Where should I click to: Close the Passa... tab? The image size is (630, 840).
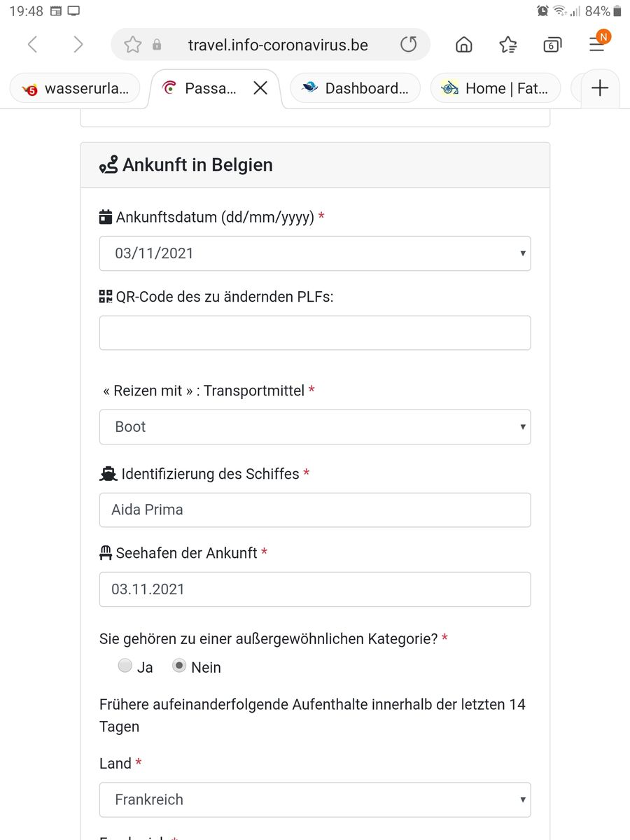260,88
